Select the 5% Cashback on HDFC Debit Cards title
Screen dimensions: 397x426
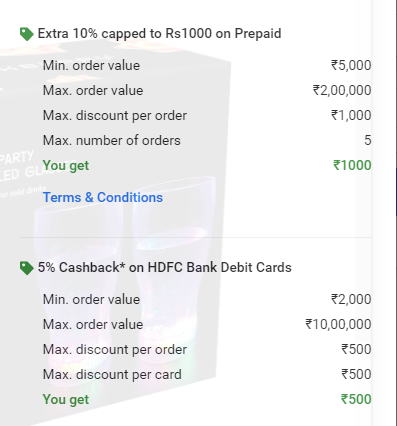point(165,267)
